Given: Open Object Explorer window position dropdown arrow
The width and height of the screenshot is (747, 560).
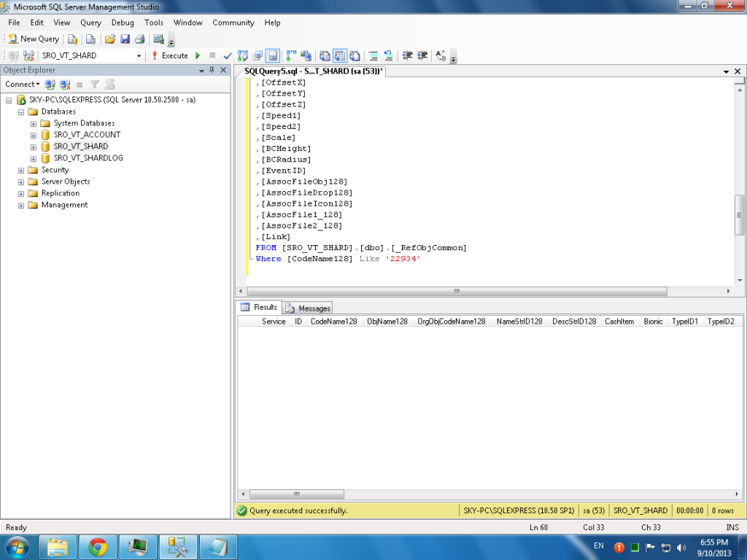Looking at the screenshot, I should [x=201, y=71].
